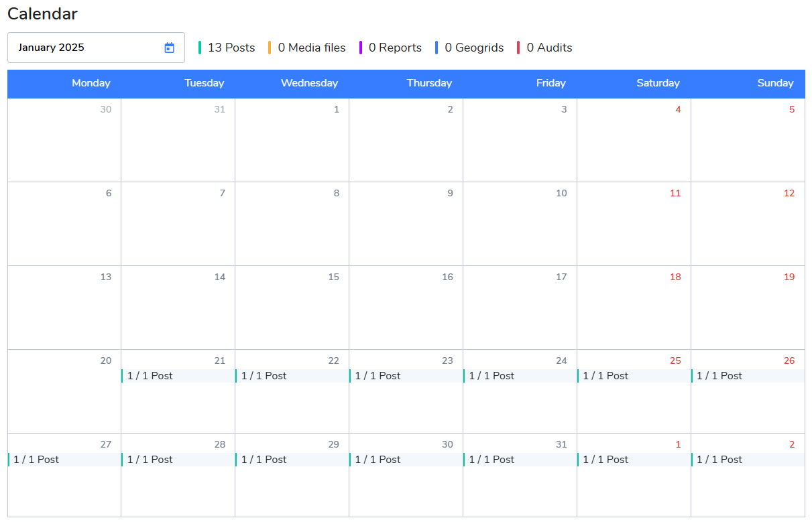Toggle the 0 Geogrids filter

pos(469,48)
